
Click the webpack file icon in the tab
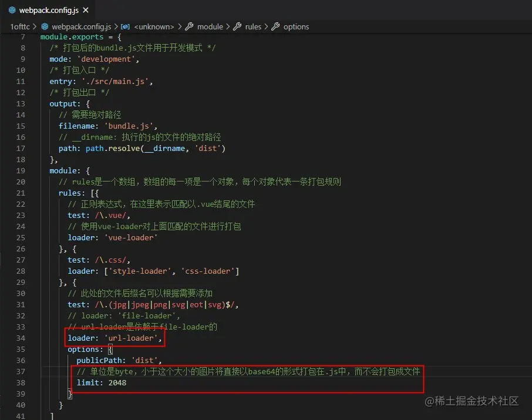tap(12, 10)
